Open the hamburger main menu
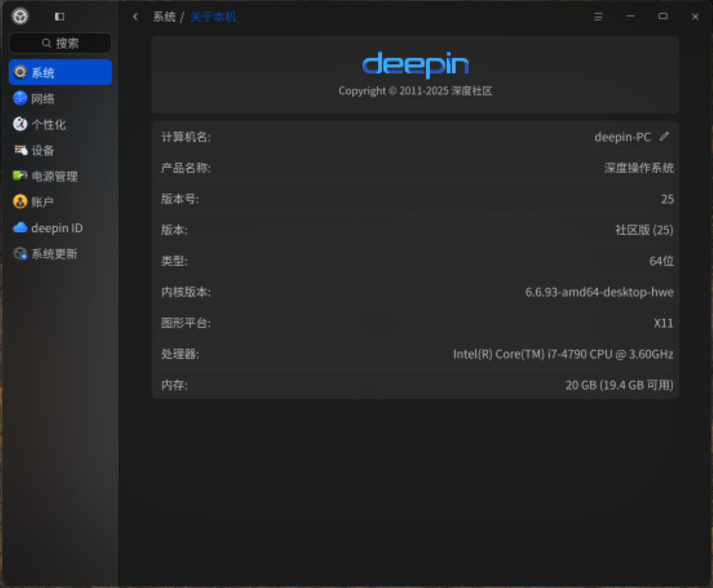713x588 pixels. 599,17
